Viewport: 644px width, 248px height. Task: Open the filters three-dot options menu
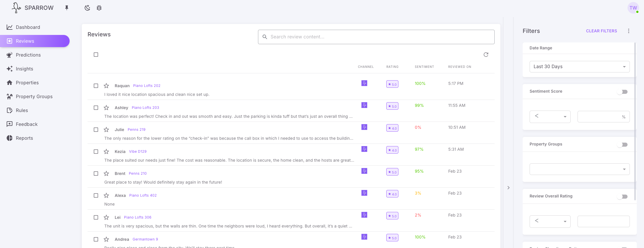(x=628, y=31)
